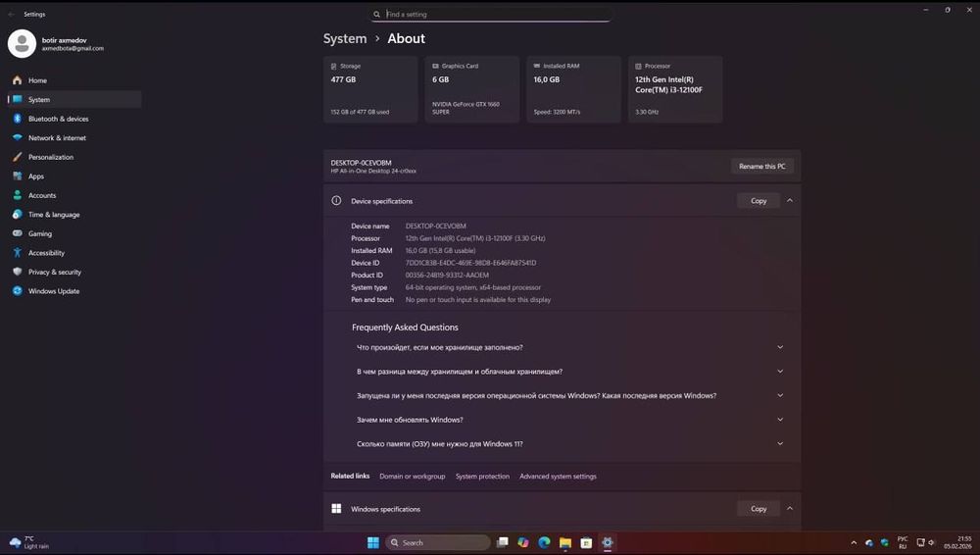Click the taskbar Search box
980x555 pixels.
(438, 542)
